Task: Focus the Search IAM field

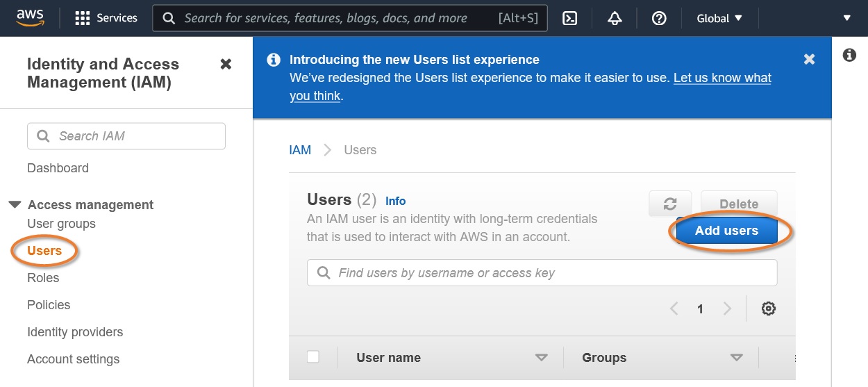Action: click(126, 136)
